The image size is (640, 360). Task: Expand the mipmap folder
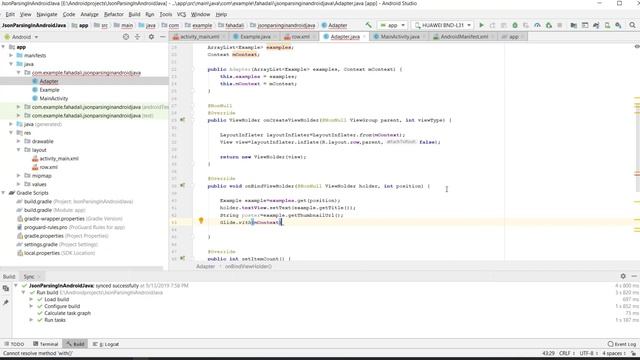click(x=19, y=176)
